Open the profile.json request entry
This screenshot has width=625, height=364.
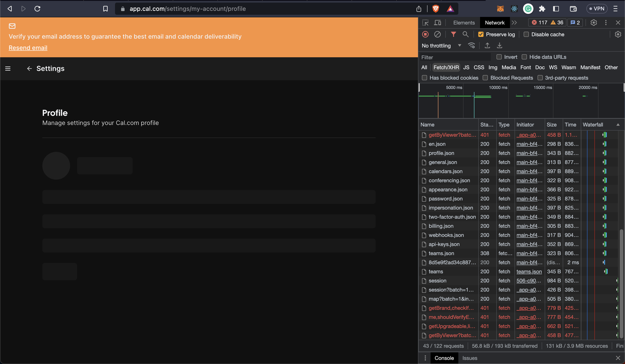(x=441, y=153)
